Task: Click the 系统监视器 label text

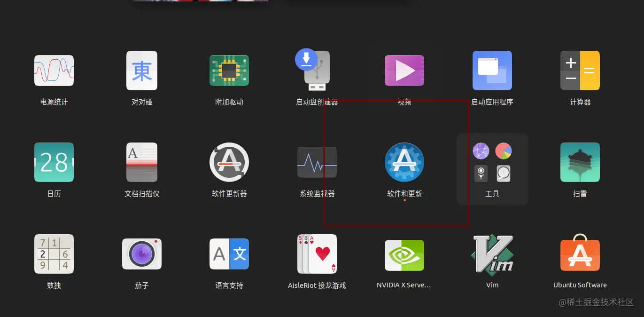Action: (317, 194)
